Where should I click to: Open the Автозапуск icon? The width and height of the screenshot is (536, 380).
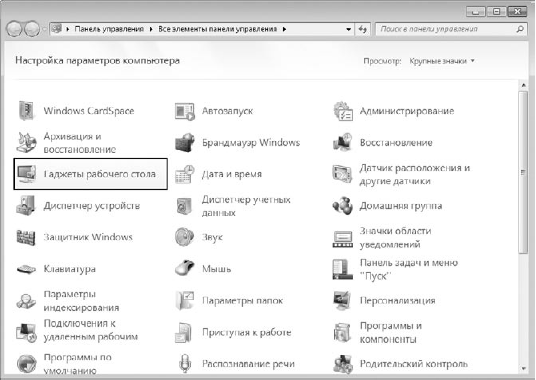[185, 111]
